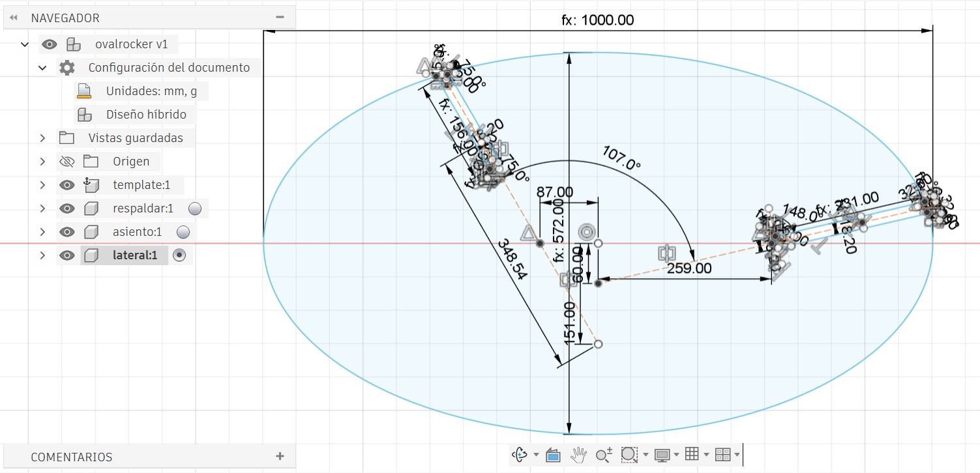Click the Comentarios panel header
Screen dimensions: 980x473
(x=149, y=457)
